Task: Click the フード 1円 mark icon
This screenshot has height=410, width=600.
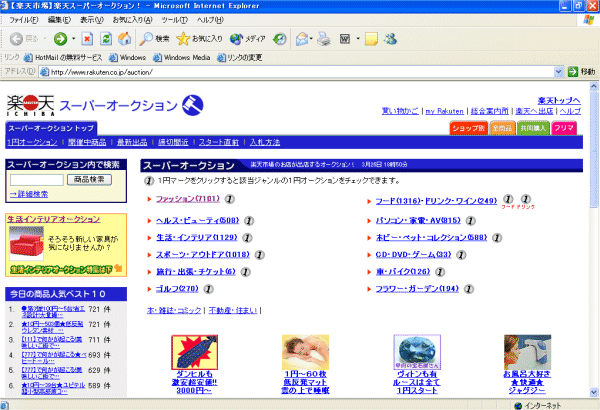Action: [x=508, y=199]
